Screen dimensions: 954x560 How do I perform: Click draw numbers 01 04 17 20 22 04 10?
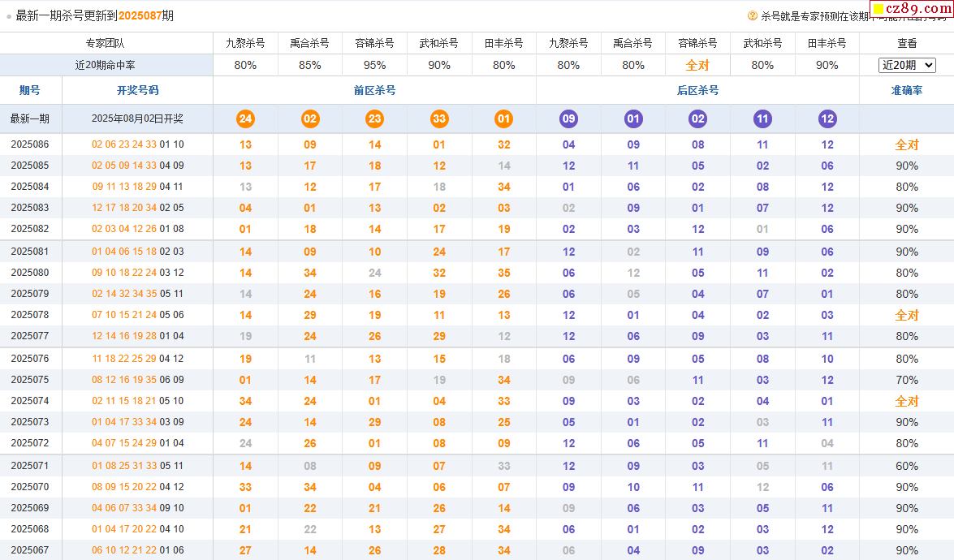[137, 529]
